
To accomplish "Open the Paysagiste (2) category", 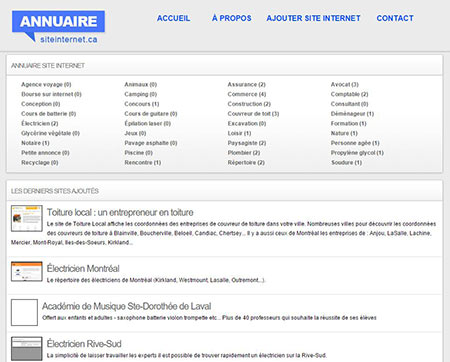I will pos(247,143).
